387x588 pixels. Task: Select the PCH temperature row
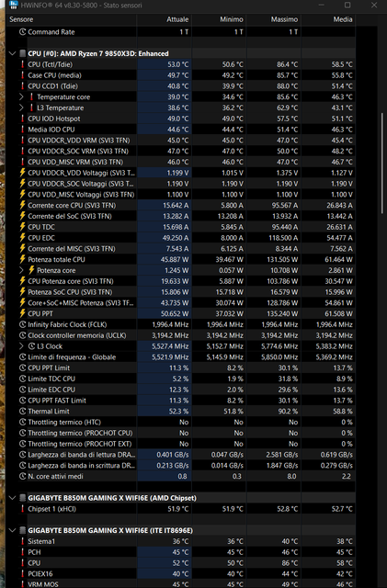[180, 552]
